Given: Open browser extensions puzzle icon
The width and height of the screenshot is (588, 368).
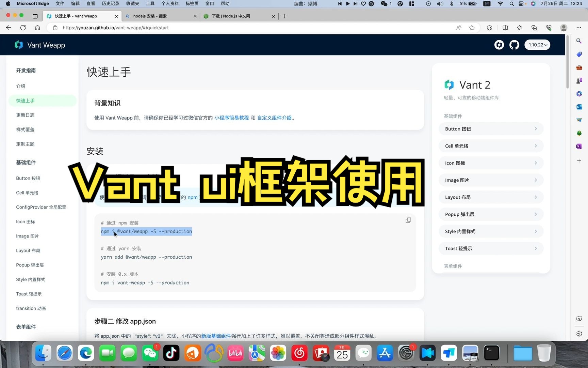Looking at the screenshot, I should coord(489,28).
